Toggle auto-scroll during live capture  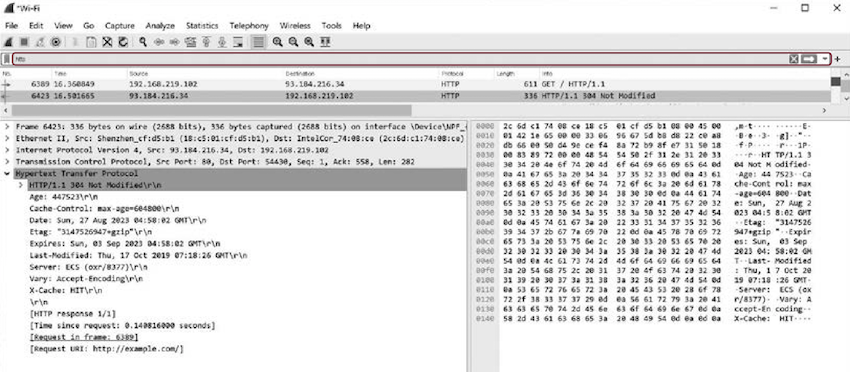coord(237,42)
